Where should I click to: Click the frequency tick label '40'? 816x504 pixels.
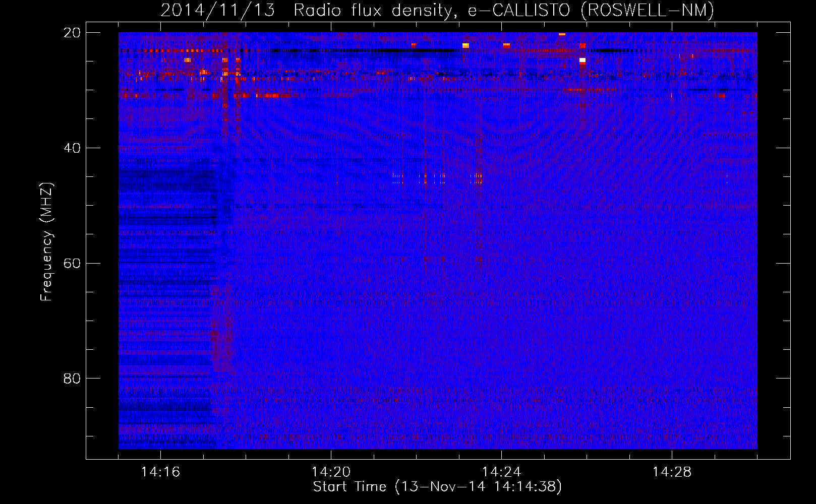click(x=72, y=148)
